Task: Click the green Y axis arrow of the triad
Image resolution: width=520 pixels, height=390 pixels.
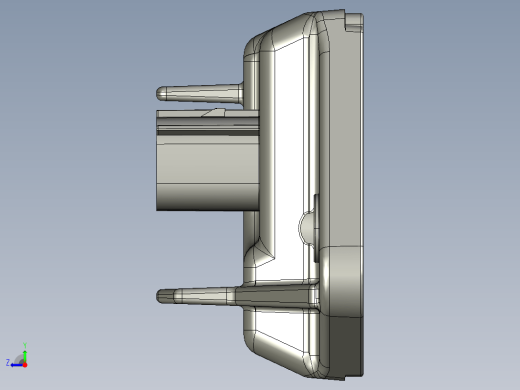Action: [25, 356]
